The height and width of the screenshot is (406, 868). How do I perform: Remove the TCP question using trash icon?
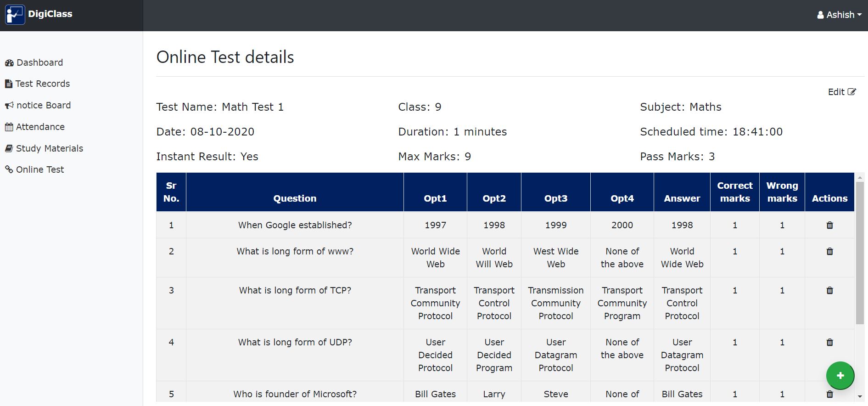[x=829, y=290]
